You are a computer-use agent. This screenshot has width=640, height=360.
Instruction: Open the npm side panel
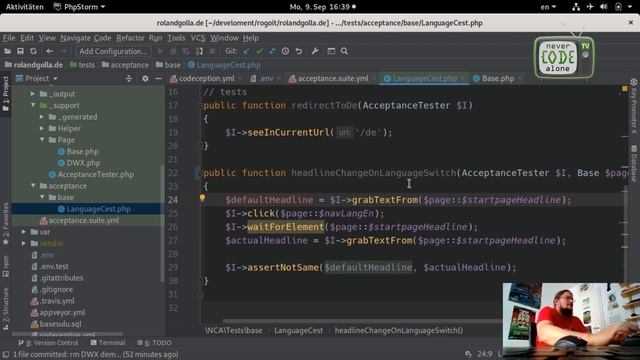(x=6, y=267)
